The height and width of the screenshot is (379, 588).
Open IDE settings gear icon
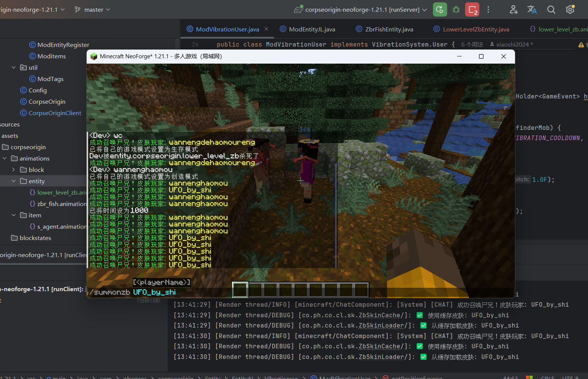click(x=570, y=9)
